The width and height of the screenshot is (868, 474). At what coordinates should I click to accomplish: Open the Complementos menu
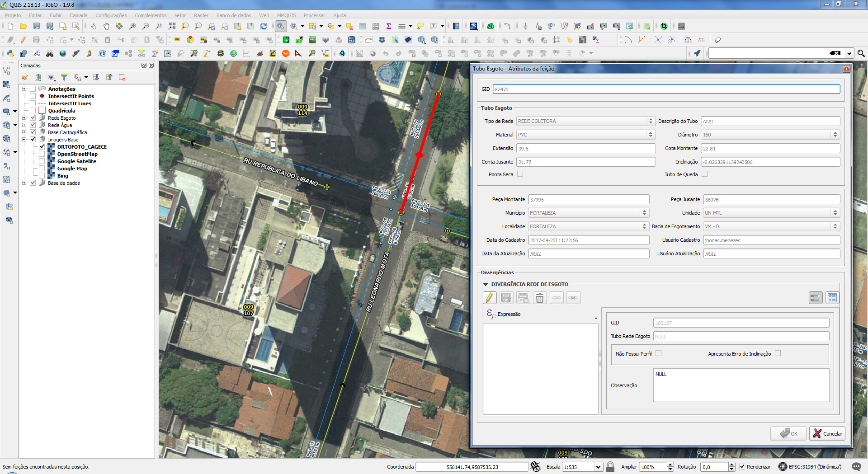(151, 15)
